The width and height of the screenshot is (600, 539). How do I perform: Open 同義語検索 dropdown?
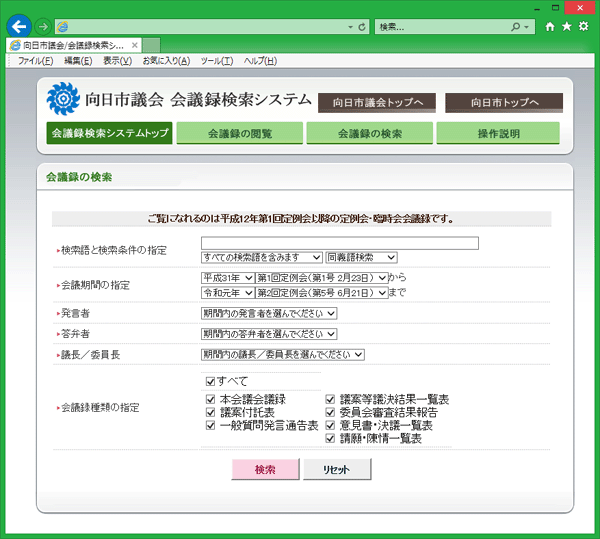[x=361, y=257]
